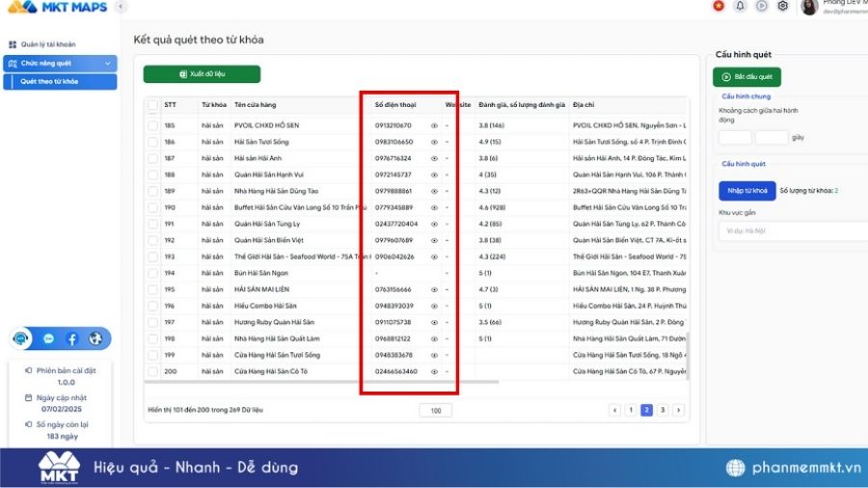Open the Facebook icon in sidebar
868x488 pixels.
tap(72, 339)
